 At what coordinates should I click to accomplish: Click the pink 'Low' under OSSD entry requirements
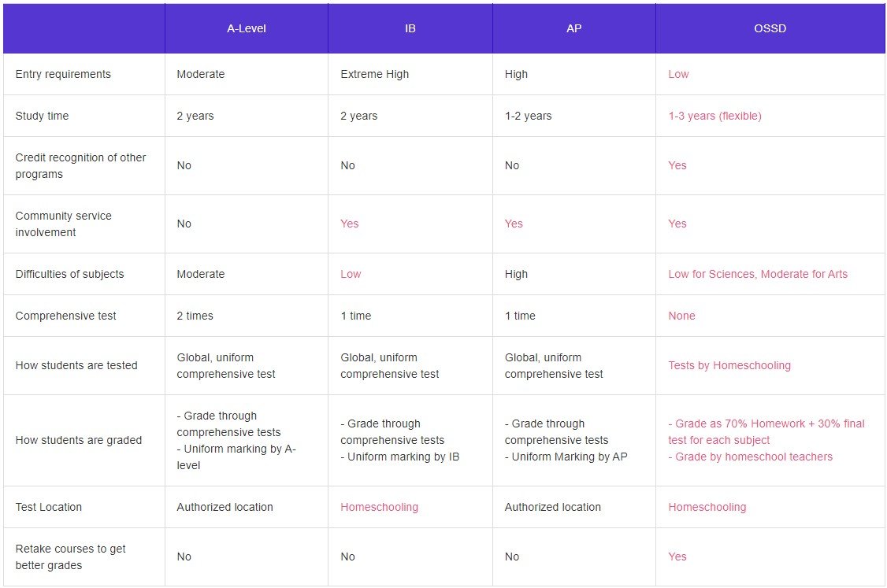(678, 74)
